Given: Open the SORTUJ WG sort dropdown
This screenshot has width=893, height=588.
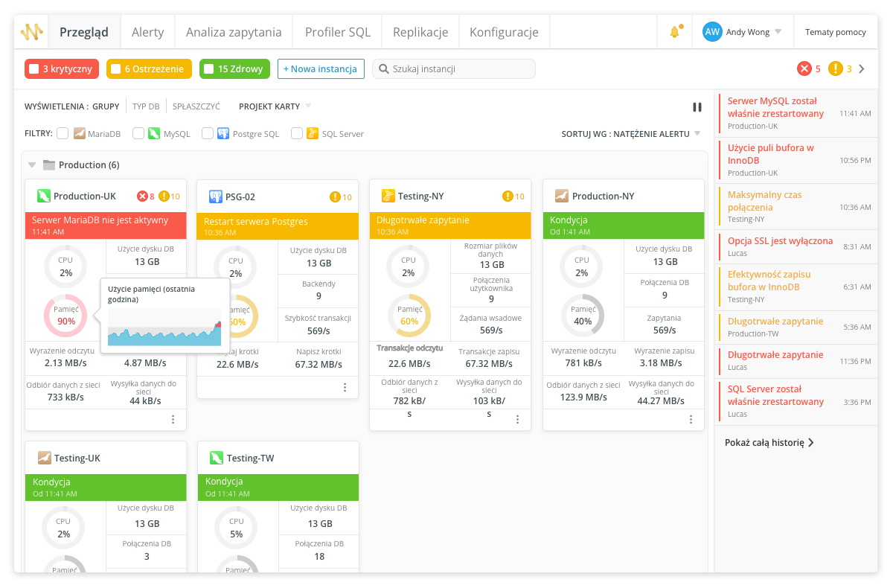Looking at the screenshot, I should click(631, 134).
